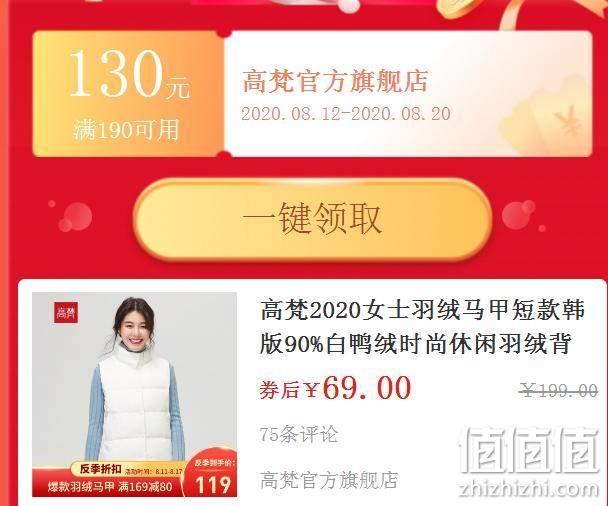Click the 券后¥69.00 price
Viewport: 608px width, 506px height.
coord(335,388)
